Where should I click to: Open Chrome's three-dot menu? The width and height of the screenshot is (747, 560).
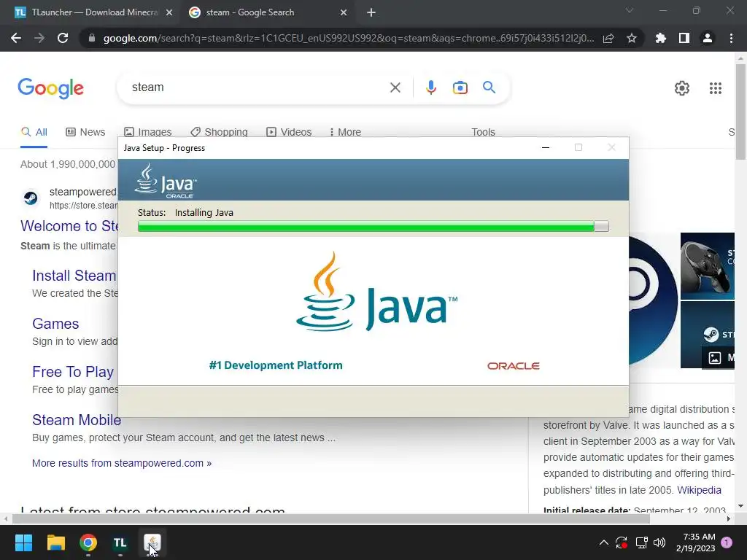pos(731,38)
